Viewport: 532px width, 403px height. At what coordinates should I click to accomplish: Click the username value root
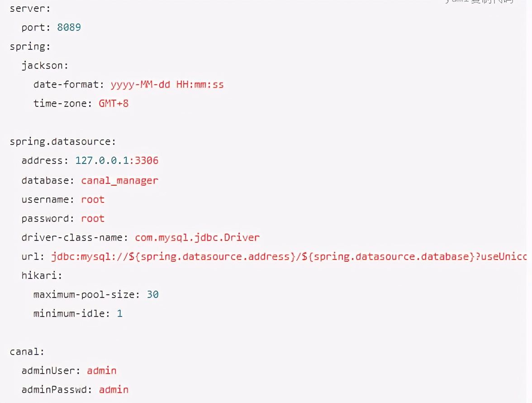(93, 200)
